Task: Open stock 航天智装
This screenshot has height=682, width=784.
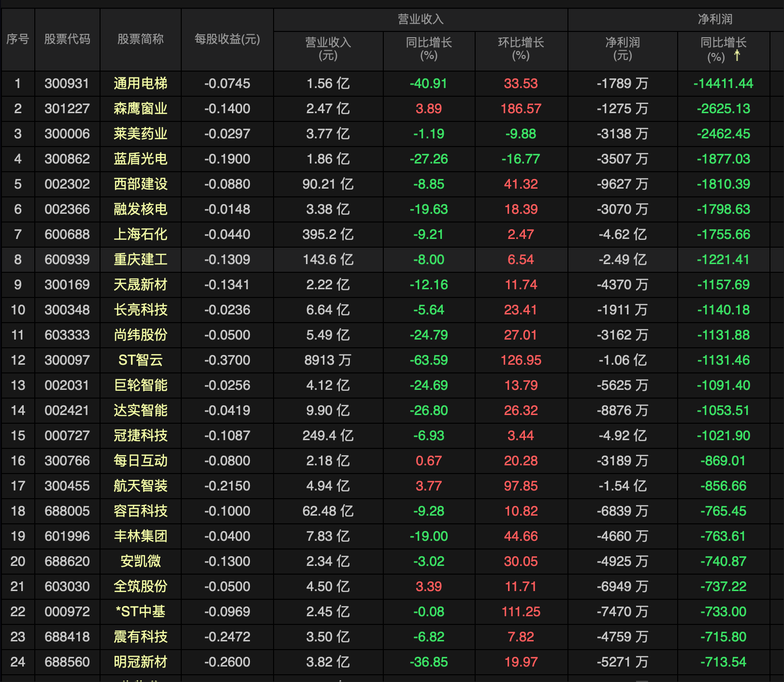Action: click(x=141, y=486)
